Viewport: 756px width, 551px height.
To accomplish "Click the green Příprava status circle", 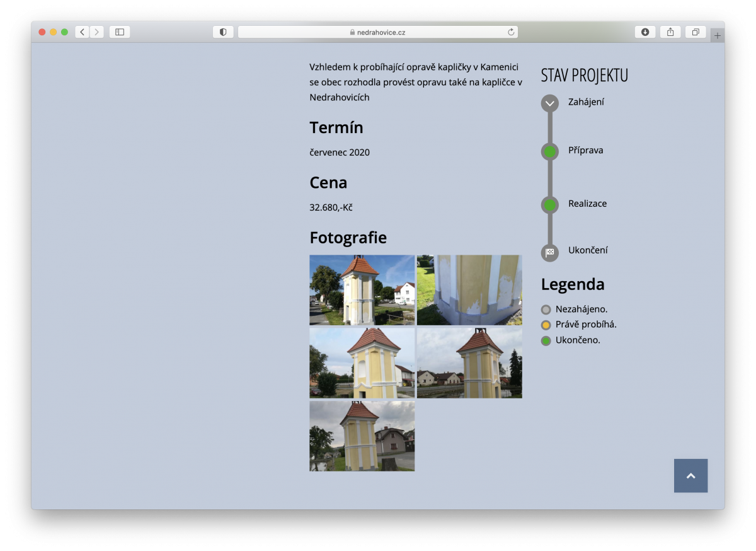I will coord(549,151).
